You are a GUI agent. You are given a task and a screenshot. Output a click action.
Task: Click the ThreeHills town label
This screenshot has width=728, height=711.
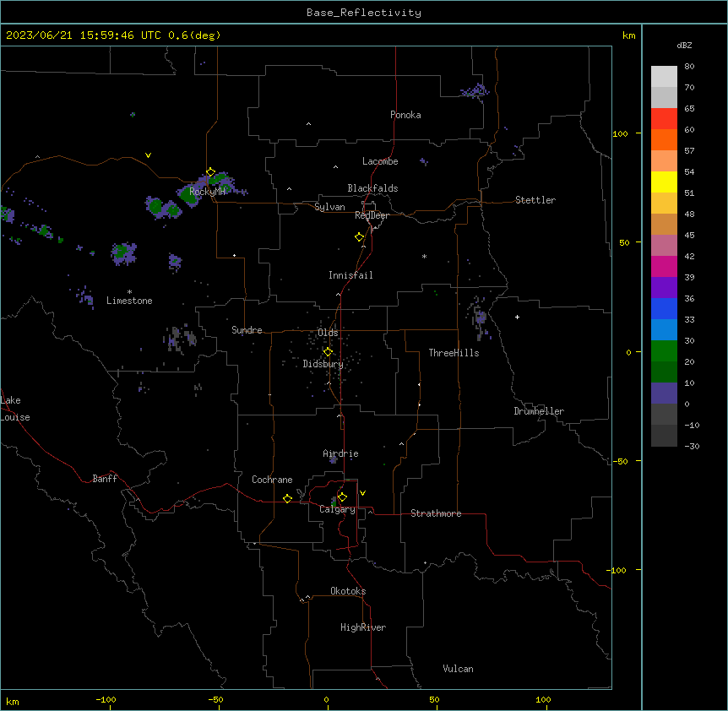(454, 353)
